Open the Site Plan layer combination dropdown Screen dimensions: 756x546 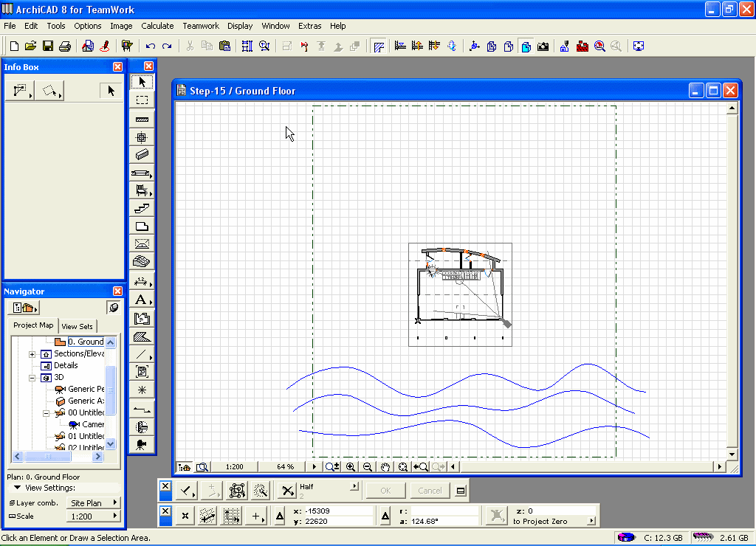pyautogui.click(x=93, y=502)
